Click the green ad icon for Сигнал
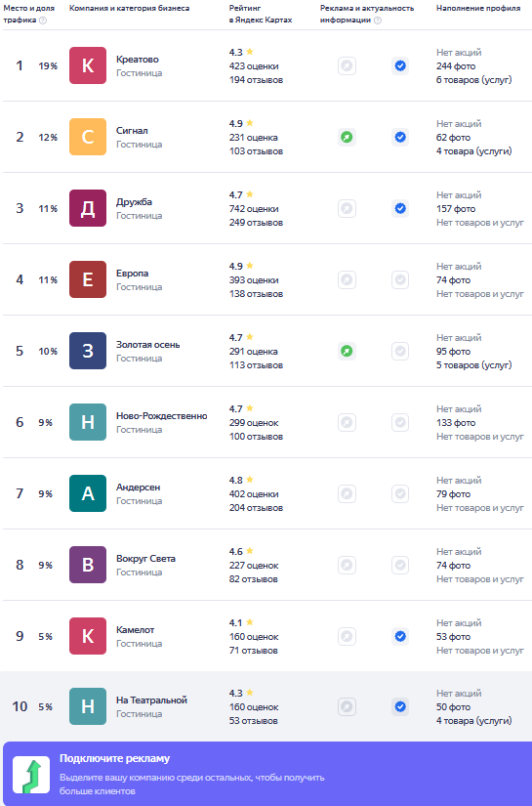Screen dimensions: 532x806 [x=347, y=137]
